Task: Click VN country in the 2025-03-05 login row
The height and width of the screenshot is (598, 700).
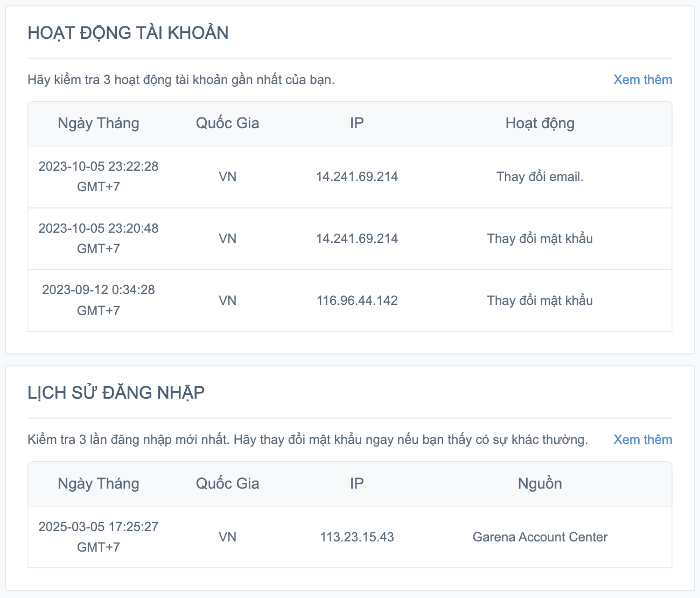Action: click(x=227, y=537)
